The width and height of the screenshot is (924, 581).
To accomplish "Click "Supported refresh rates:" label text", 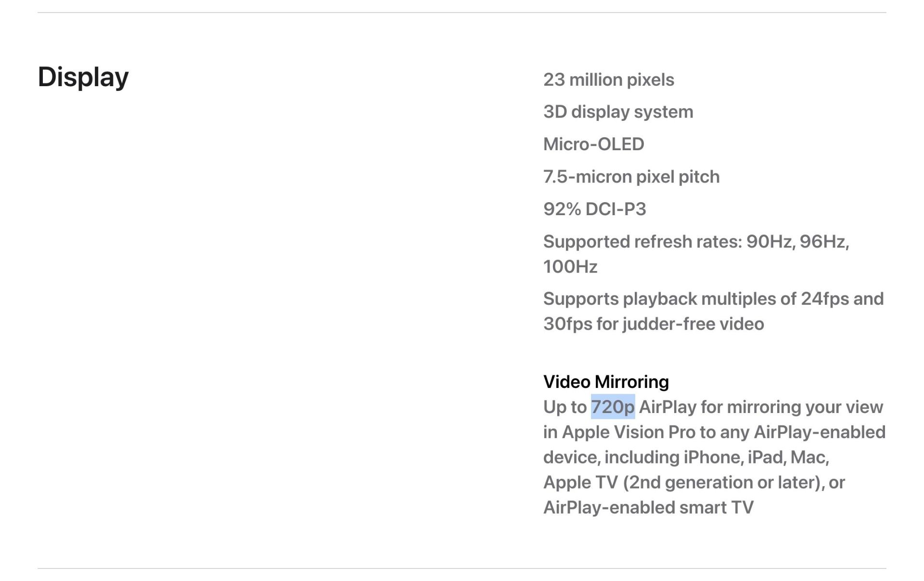I will point(642,242).
